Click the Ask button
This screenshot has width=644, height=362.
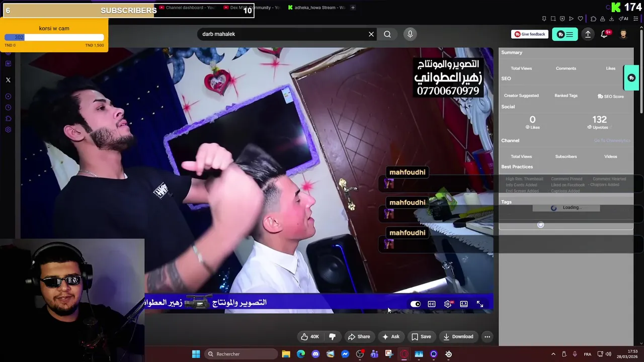(391, 337)
